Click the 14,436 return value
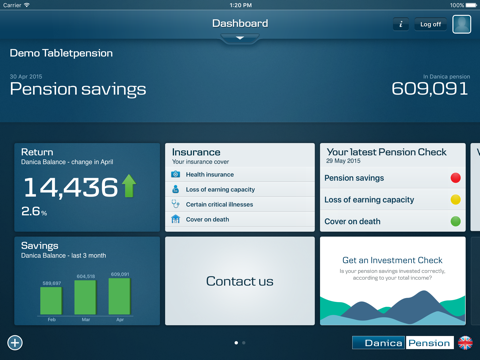Screen dimensions: 480x360 pyautogui.click(x=71, y=187)
